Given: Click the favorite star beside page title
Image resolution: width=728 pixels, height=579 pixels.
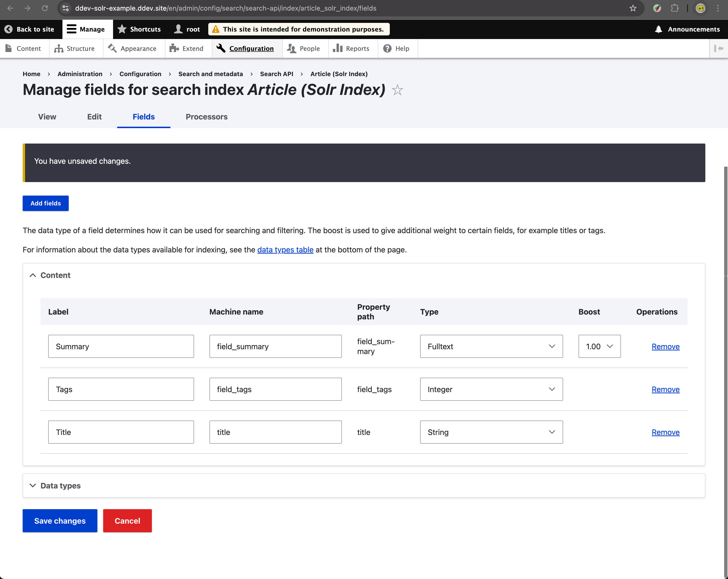Looking at the screenshot, I should pyautogui.click(x=397, y=90).
